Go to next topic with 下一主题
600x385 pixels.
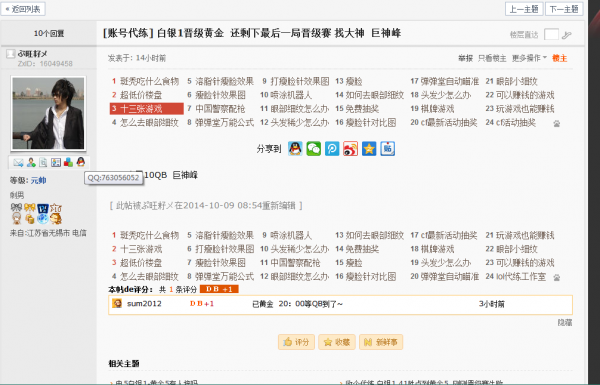click(x=564, y=9)
